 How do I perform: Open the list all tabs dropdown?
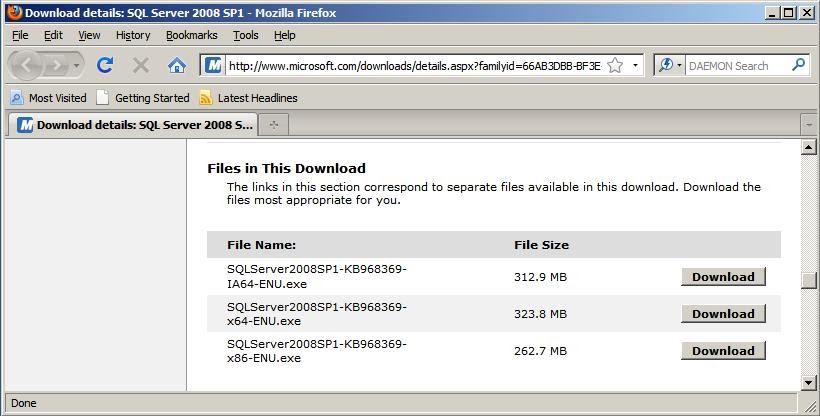coord(808,125)
